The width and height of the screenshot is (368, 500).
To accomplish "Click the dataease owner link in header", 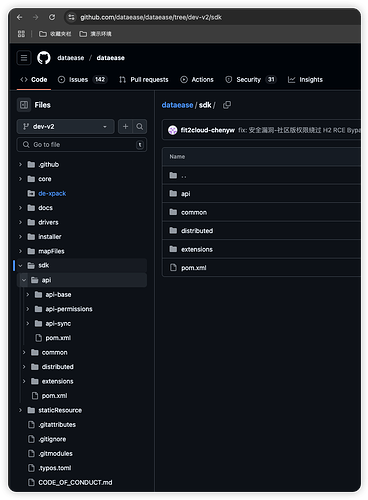I will tap(71, 58).
